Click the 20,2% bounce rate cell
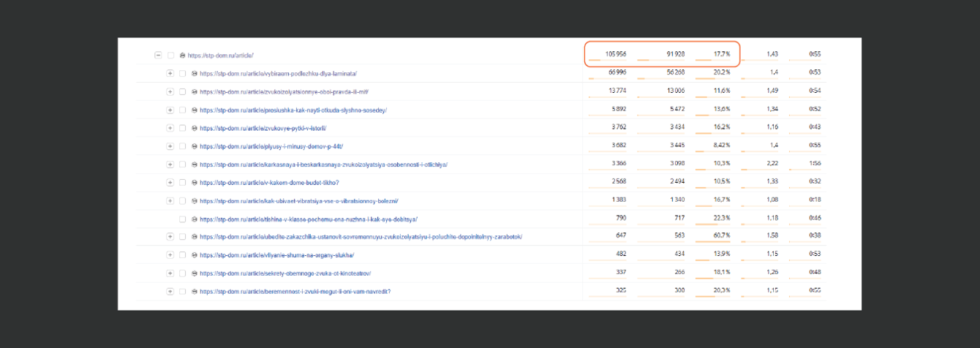Image resolution: width=980 pixels, height=348 pixels. pyautogui.click(x=721, y=72)
